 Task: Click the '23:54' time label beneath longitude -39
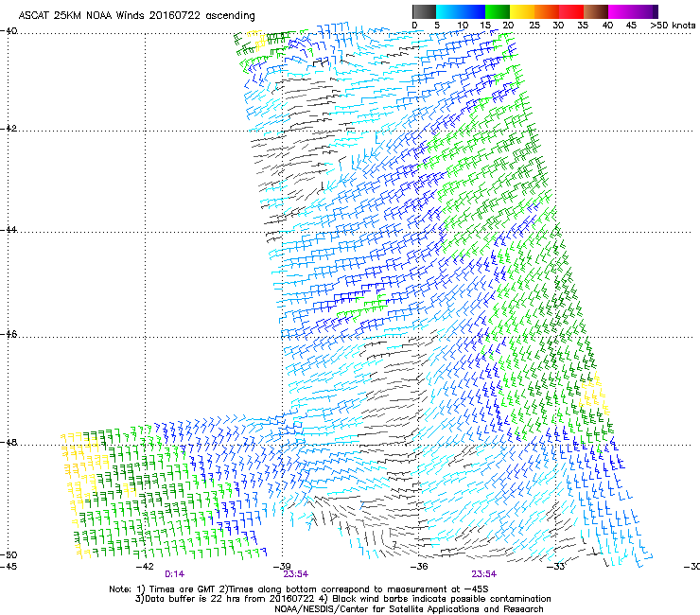[x=295, y=574]
